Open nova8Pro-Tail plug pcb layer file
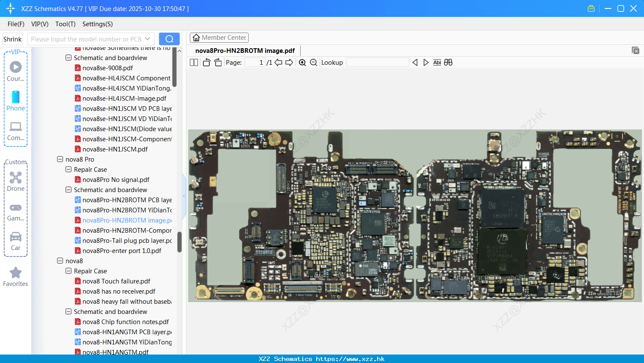The height and width of the screenshot is (363, 644). (123, 241)
